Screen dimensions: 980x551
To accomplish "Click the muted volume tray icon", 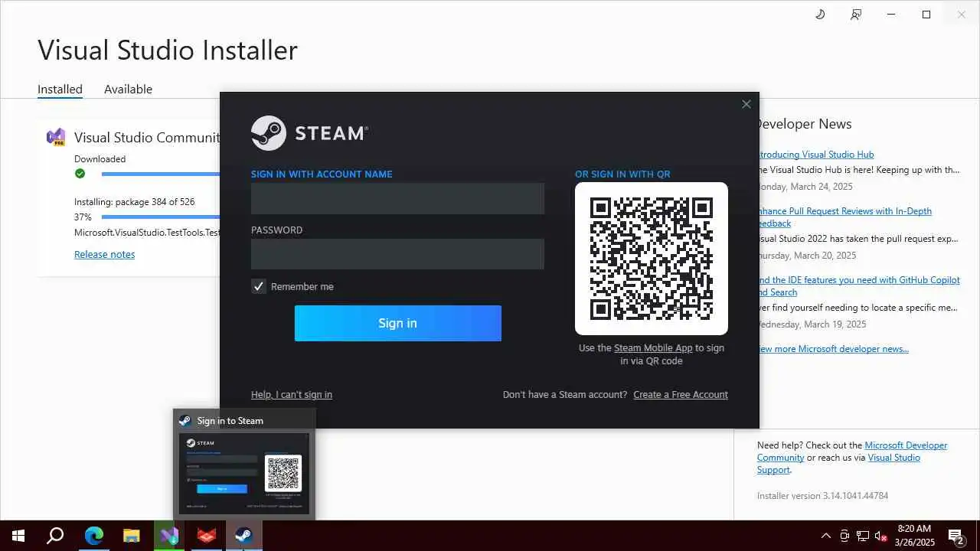I will [x=881, y=536].
